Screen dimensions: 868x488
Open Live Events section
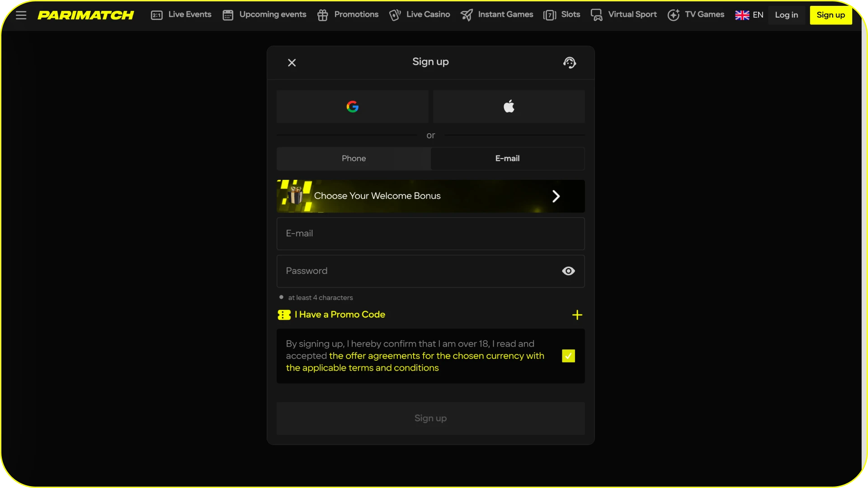point(181,15)
